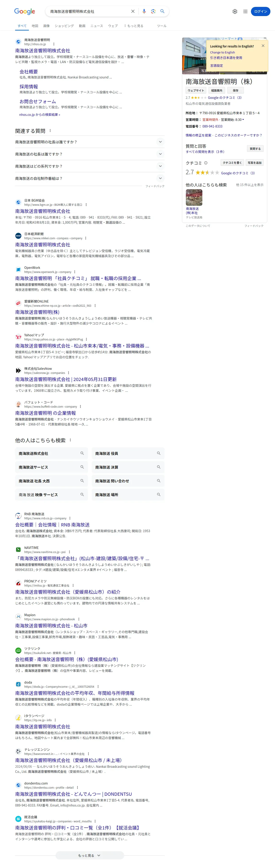Viewport: 275px width, 868px height.
Task: Open the three-dot menu on the Yahoo!マップ result
Action: 86,339
